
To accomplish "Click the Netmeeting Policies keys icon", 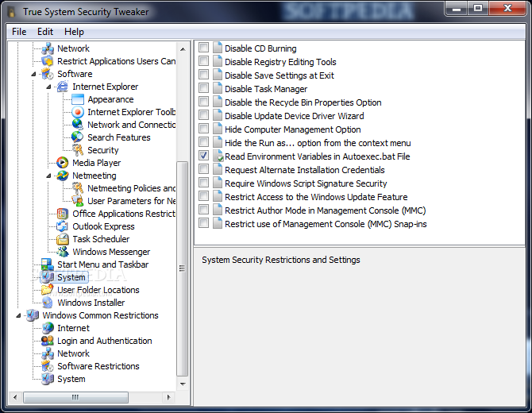I will tap(78, 188).
